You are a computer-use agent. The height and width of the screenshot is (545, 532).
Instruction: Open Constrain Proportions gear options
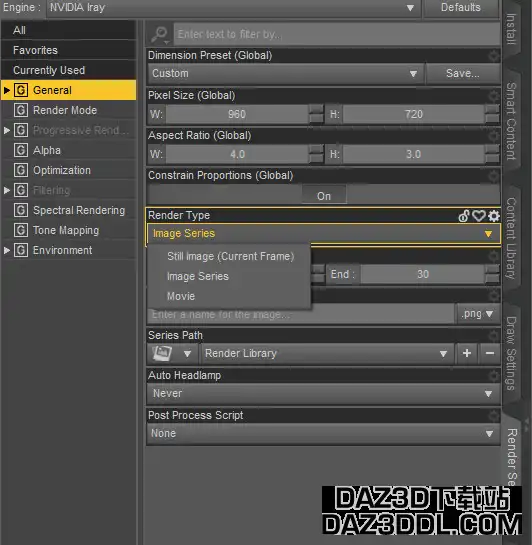click(x=493, y=176)
